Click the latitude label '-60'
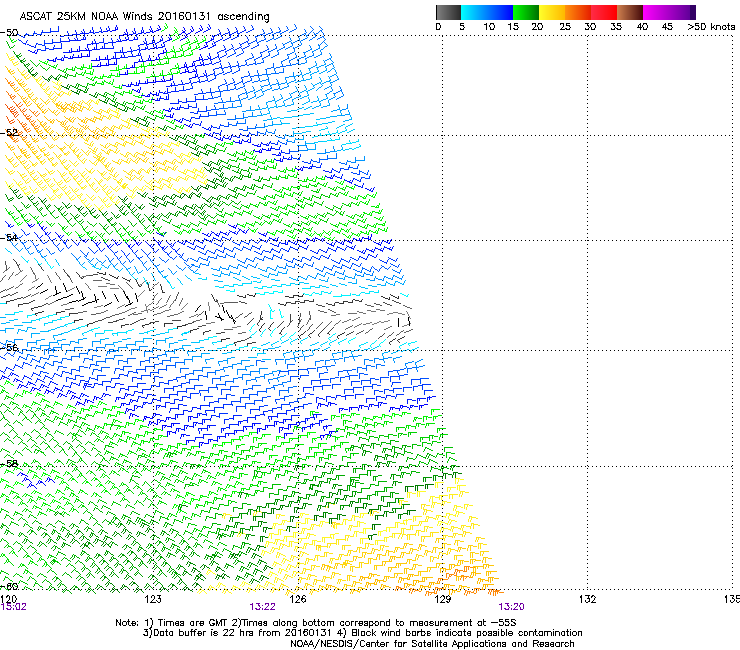This screenshot has height=650, width=740. click(x=9, y=586)
